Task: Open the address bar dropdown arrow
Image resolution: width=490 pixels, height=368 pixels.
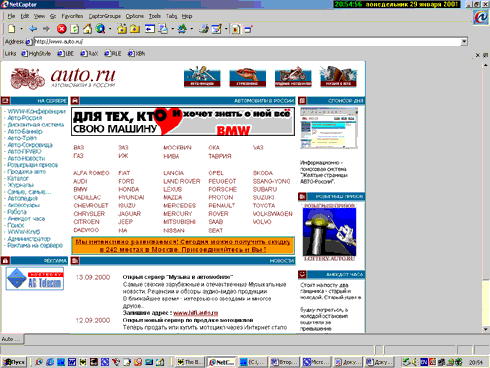Action: 464,42
